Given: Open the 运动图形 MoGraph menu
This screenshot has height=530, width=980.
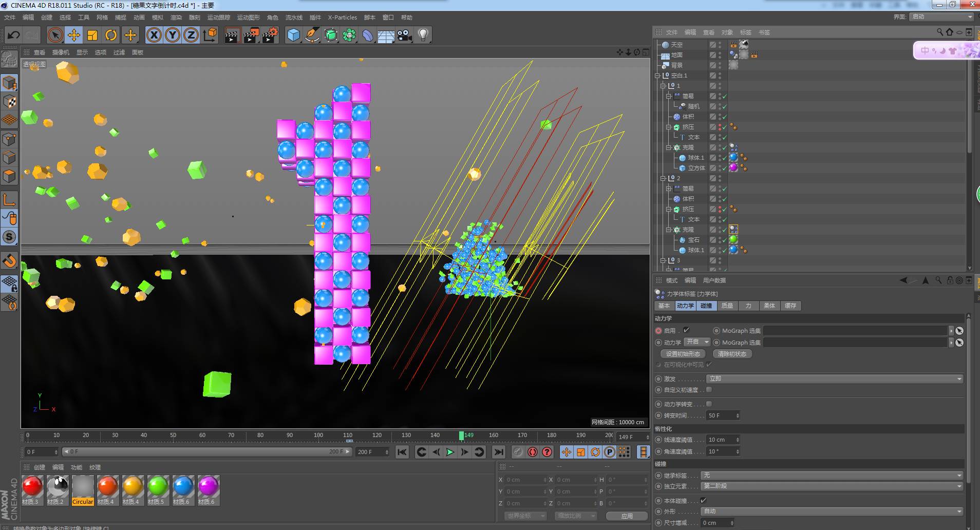Looking at the screenshot, I should tap(248, 17).
